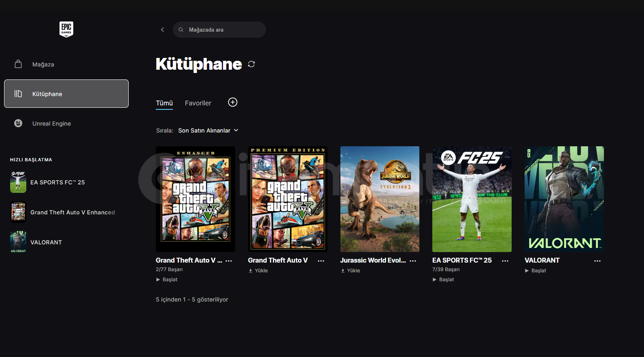
Task: Open more options for Jurassic World Evolution 2
Action: pyautogui.click(x=413, y=261)
